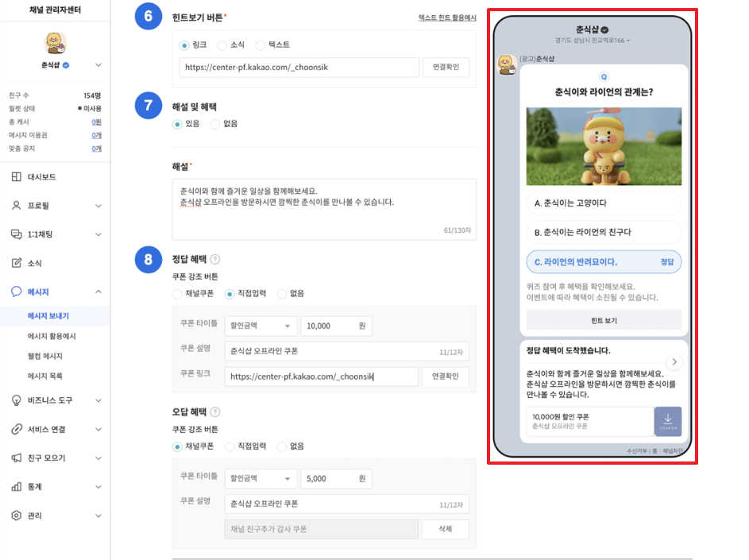Open 메시지 활용예시 in the sidebar

click(x=52, y=336)
